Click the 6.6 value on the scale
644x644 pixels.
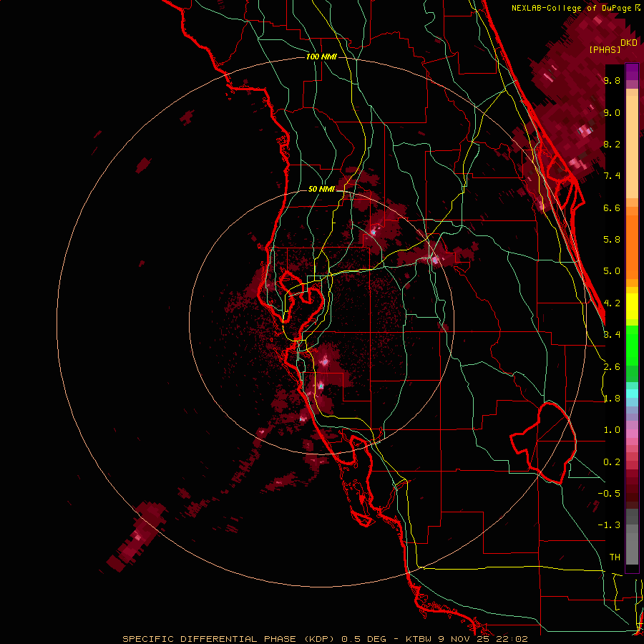pyautogui.click(x=612, y=208)
